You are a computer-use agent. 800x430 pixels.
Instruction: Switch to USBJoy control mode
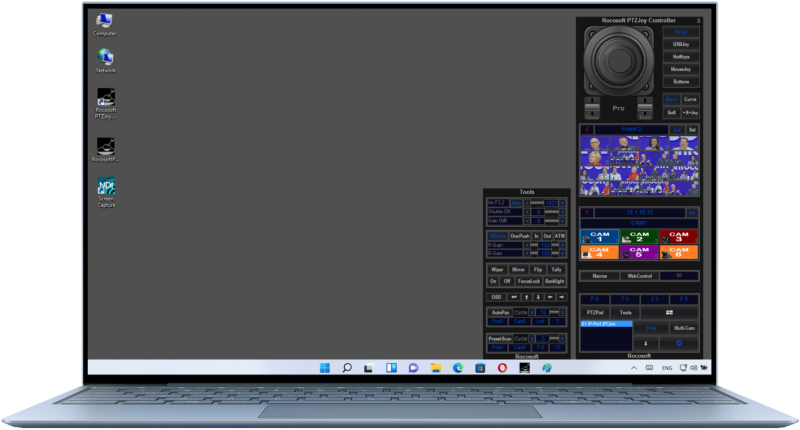tap(681, 44)
